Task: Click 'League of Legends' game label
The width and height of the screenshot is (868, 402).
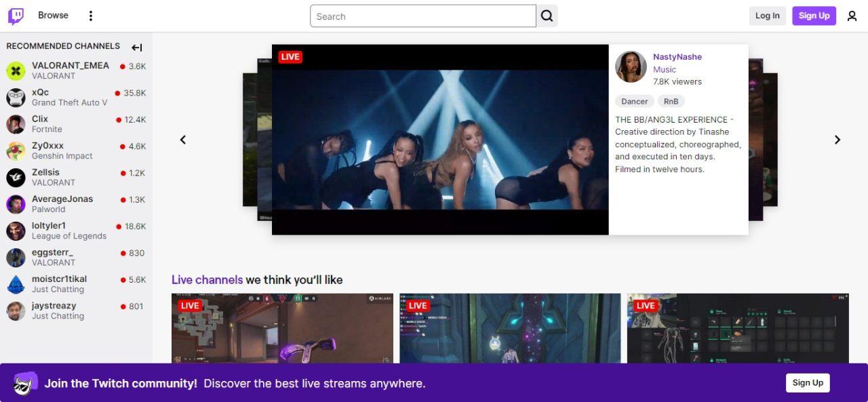Action: [69, 236]
